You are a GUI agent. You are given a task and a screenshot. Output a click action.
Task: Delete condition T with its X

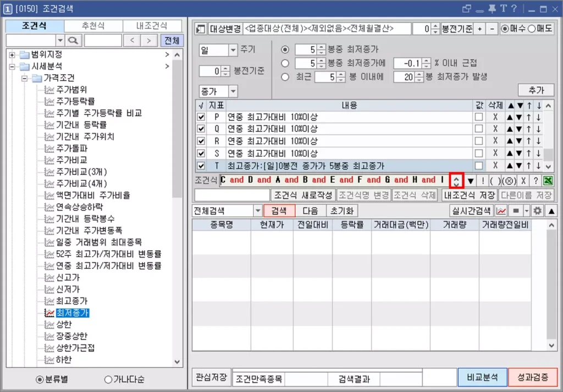click(495, 166)
